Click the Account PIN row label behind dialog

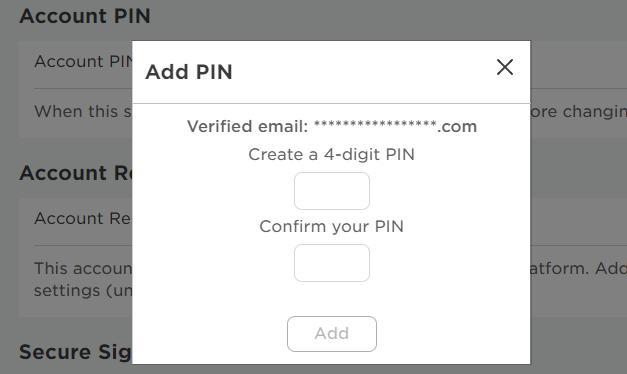pyautogui.click(x=84, y=62)
